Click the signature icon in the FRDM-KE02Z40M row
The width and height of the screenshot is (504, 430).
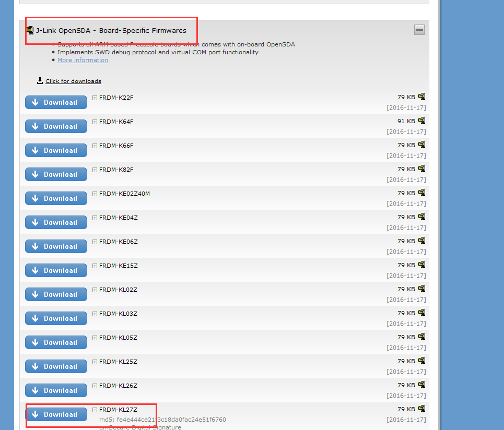tap(421, 193)
